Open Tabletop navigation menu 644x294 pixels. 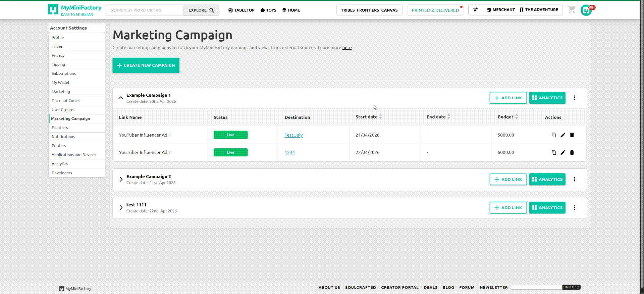coord(241,10)
